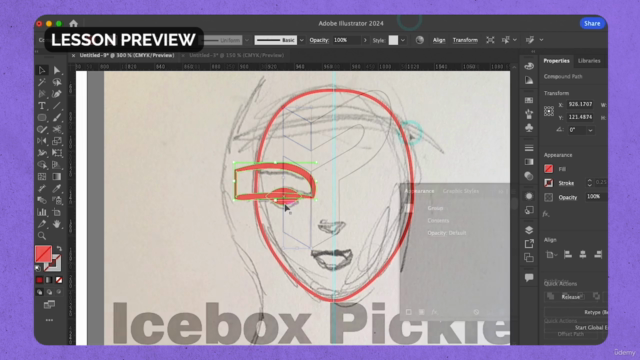Swap fill and stroke arrow

tap(59, 248)
